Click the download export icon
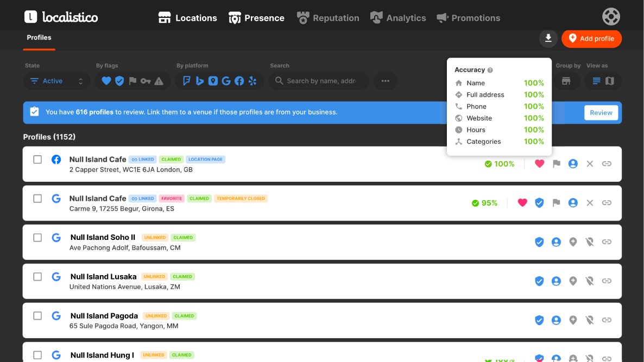Image resolution: width=644 pixels, height=362 pixels. click(x=548, y=38)
